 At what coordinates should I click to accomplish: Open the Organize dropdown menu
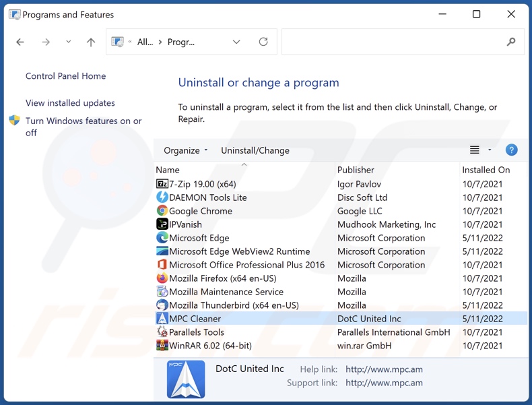(185, 150)
